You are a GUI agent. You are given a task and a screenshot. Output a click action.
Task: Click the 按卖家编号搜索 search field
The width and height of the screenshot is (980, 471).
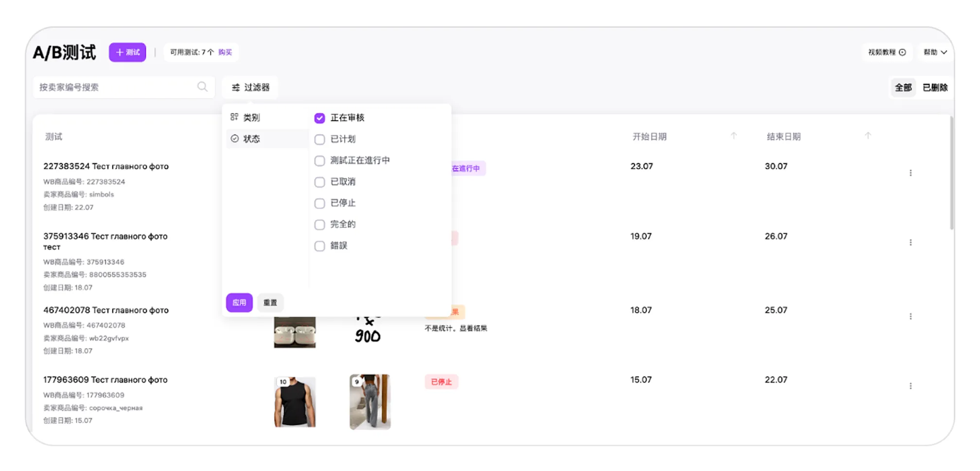coord(117,87)
